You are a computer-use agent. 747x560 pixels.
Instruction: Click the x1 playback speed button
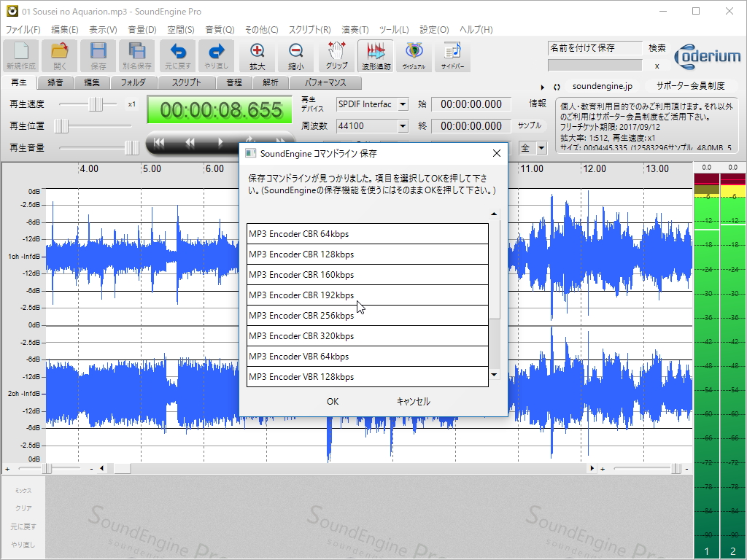point(132,104)
